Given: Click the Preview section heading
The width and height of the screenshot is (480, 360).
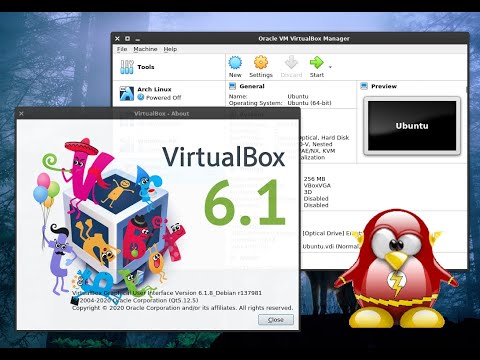Looking at the screenshot, I should click(x=384, y=86).
